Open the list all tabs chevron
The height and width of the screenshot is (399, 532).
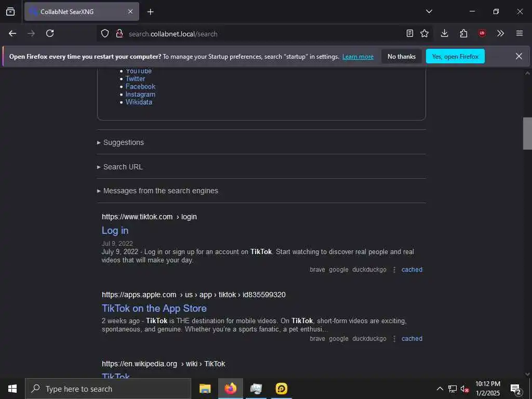[429, 11]
